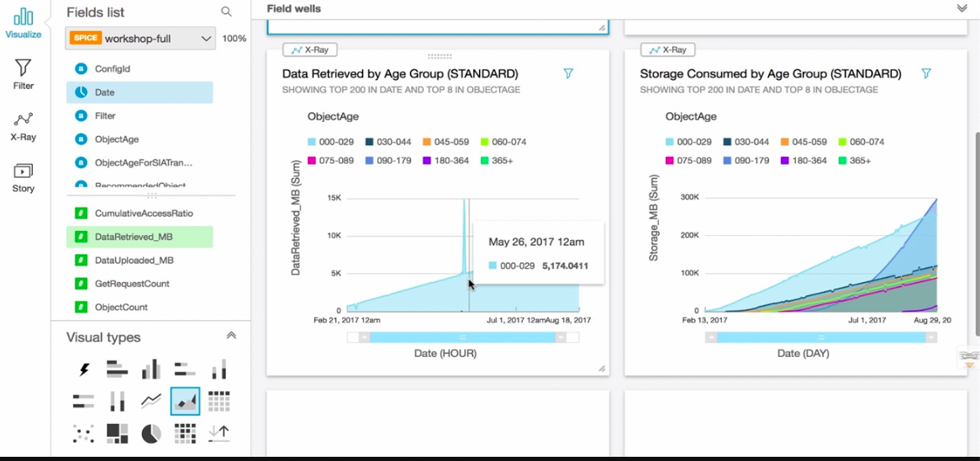Open the Story pane in sidebar
980x461 pixels.
(24, 178)
